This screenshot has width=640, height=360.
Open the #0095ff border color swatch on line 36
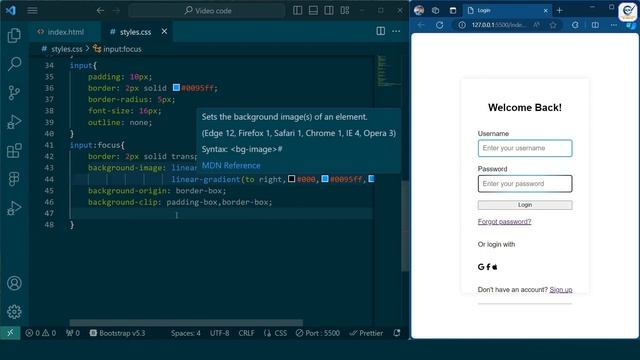[x=176, y=87]
